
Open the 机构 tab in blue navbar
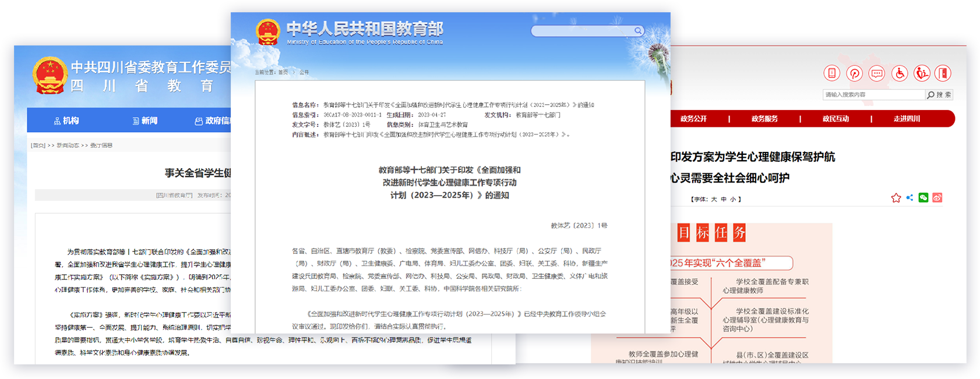coord(66,121)
